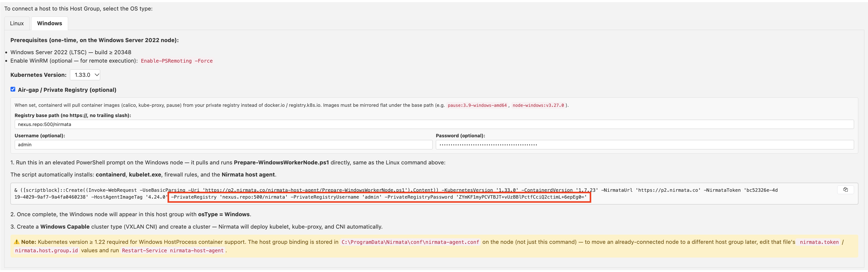868x272 pixels.
Task: Click the Restart-Service nirmata-host-agent code
Action: pos(172,250)
